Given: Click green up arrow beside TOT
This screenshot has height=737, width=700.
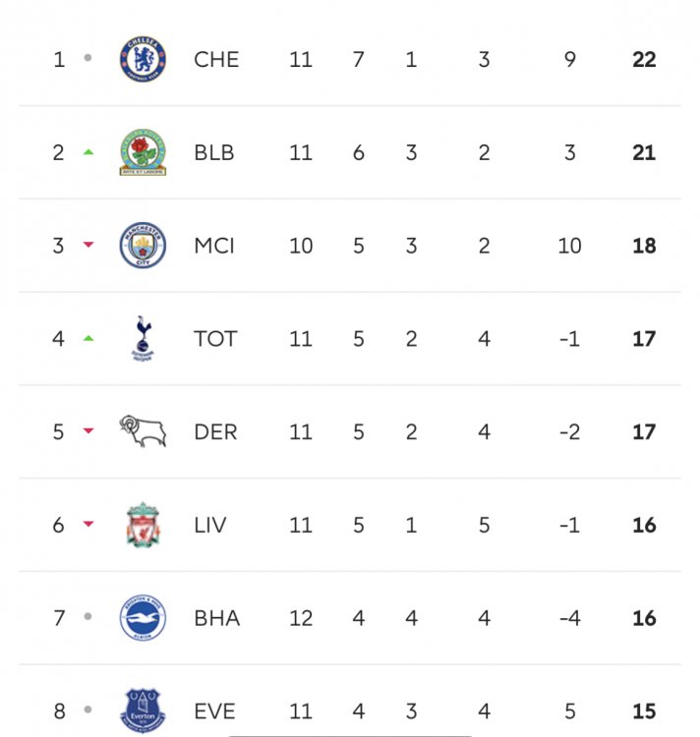Looking at the screenshot, I should 88,339.
